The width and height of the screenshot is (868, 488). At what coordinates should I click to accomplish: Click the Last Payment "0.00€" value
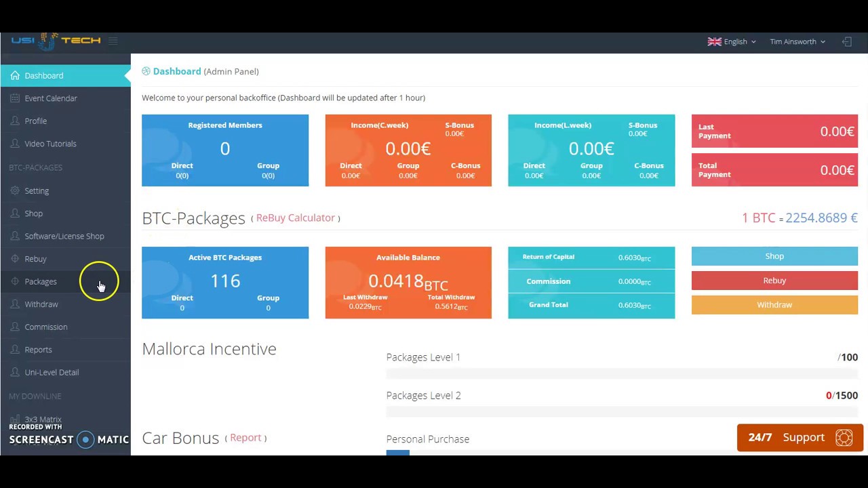tap(837, 131)
